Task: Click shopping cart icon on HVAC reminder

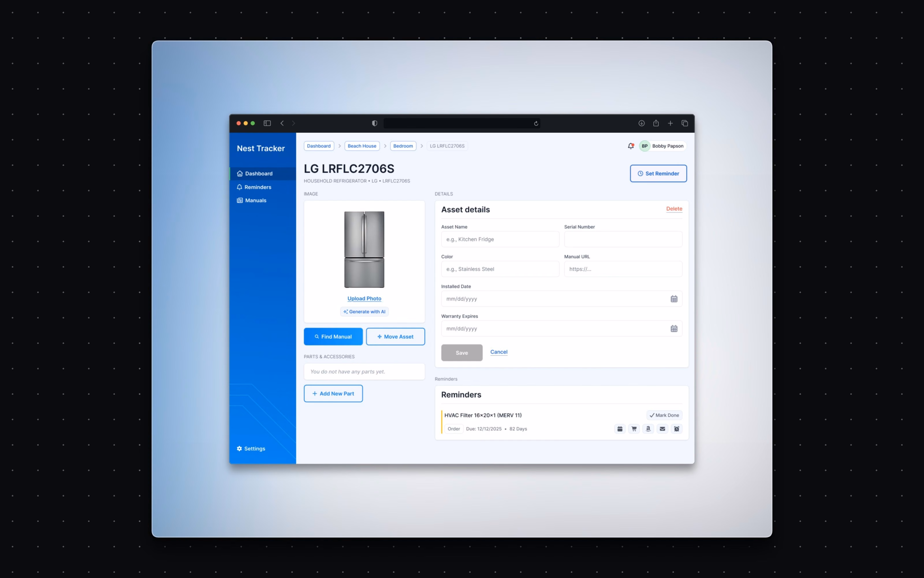Action: [x=634, y=429]
